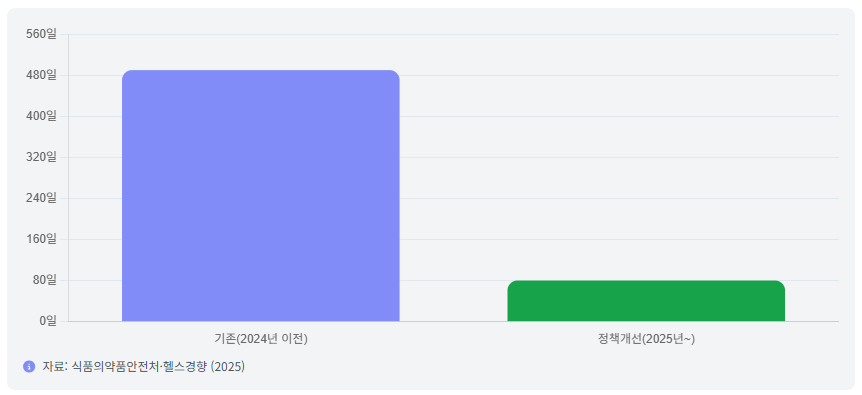Image resolution: width=862 pixels, height=395 pixels.
Task: Click the 320일 y-axis label
Action: [41, 157]
